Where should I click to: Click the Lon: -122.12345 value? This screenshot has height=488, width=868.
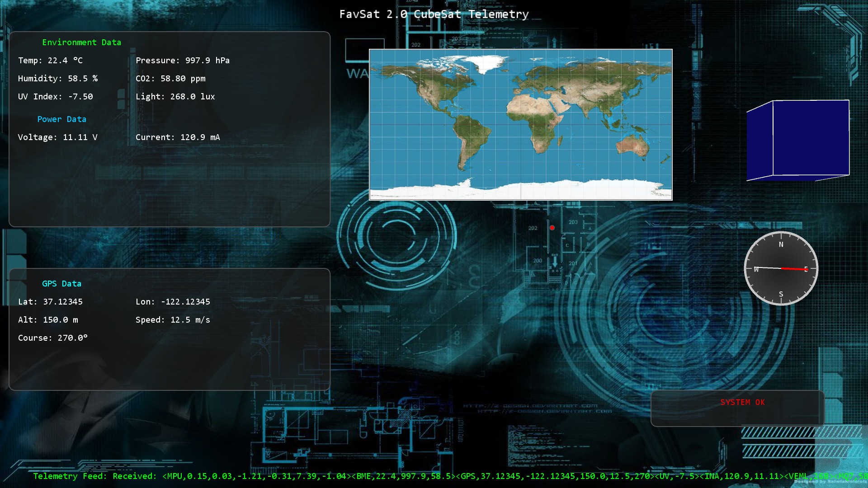click(173, 302)
